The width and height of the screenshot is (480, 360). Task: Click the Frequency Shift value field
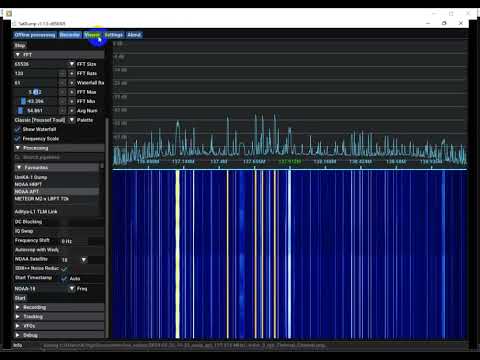(75, 241)
